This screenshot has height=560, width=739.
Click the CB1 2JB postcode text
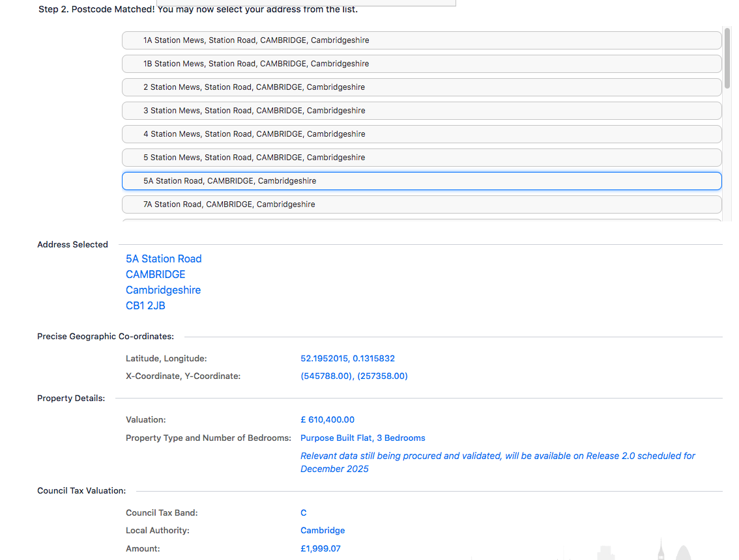[x=145, y=305]
